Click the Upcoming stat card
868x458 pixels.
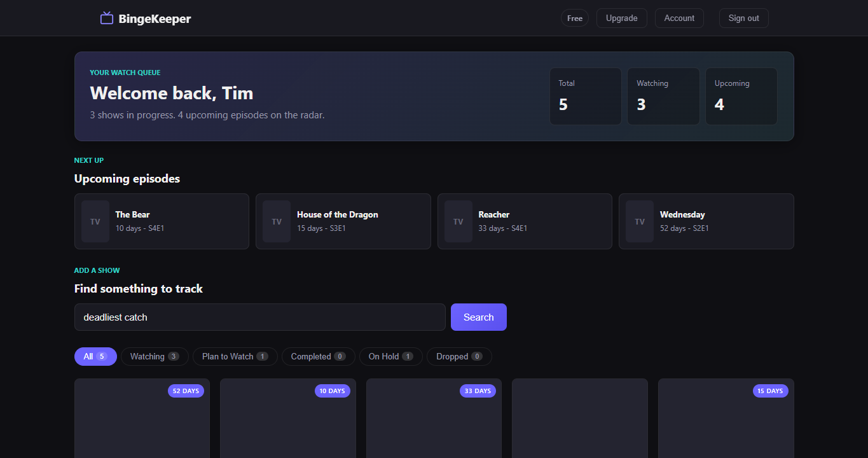[x=741, y=97]
